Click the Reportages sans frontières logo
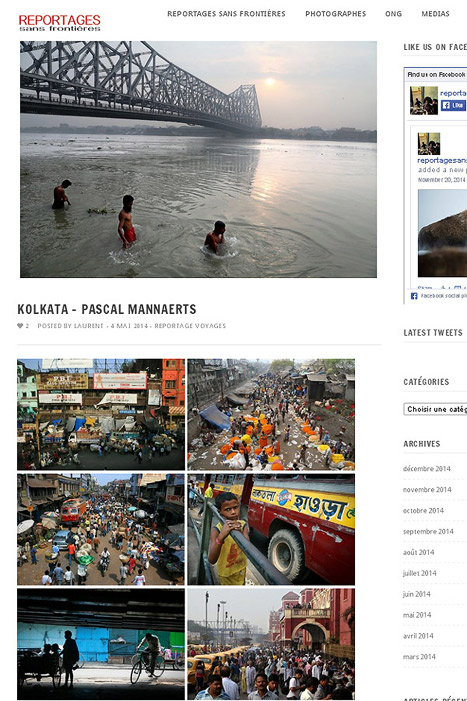The width and height of the screenshot is (467, 701). 59,23
